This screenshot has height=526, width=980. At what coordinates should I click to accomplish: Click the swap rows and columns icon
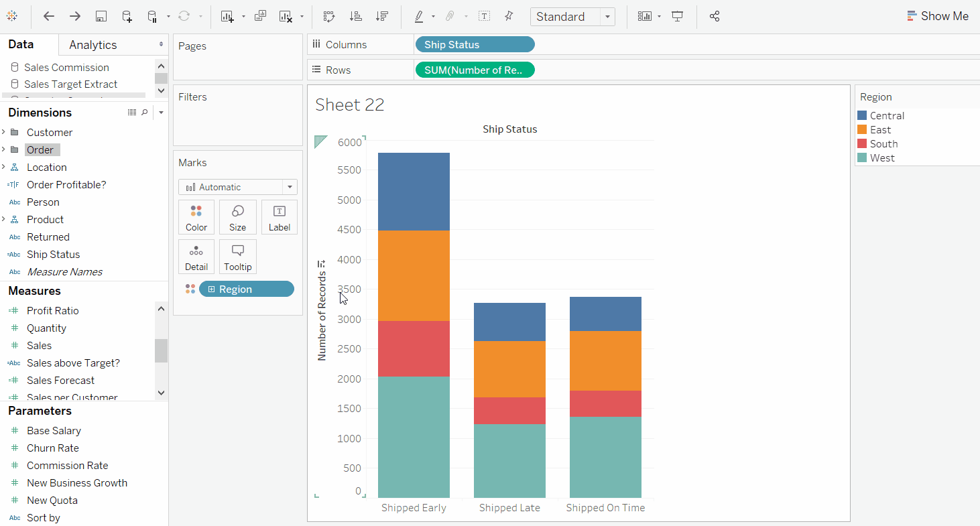pos(328,17)
